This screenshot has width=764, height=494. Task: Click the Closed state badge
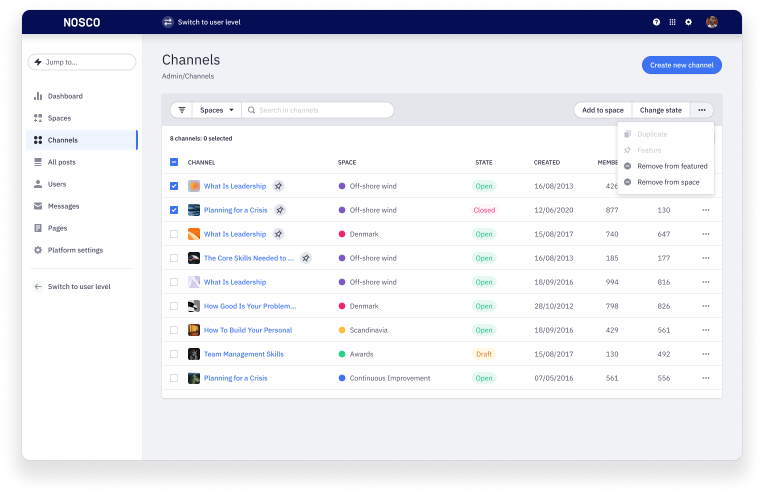pos(484,210)
